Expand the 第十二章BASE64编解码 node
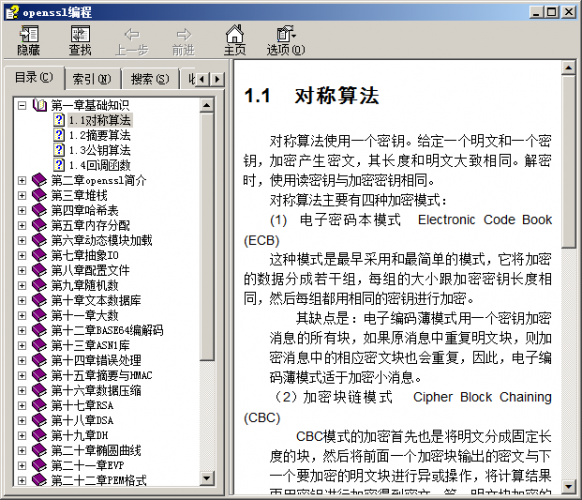The width and height of the screenshot is (582, 500). click(22, 330)
